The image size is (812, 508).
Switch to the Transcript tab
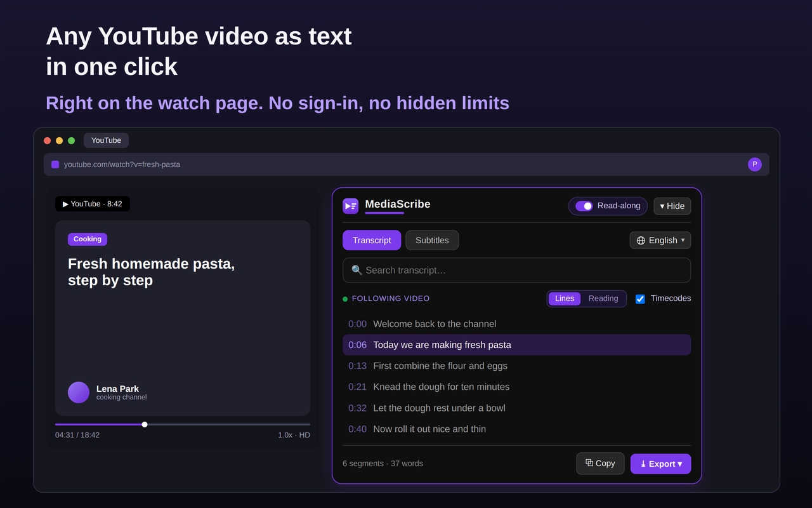coord(372,240)
